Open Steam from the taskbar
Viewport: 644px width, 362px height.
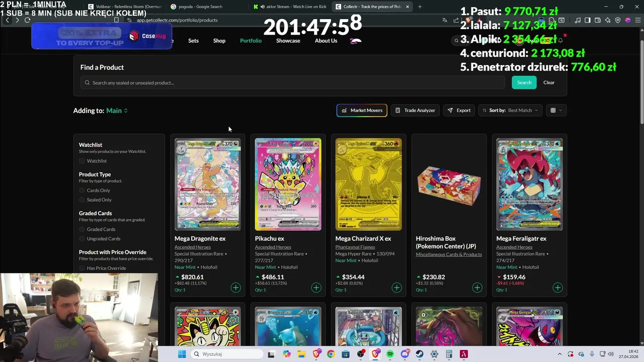[x=419, y=354]
